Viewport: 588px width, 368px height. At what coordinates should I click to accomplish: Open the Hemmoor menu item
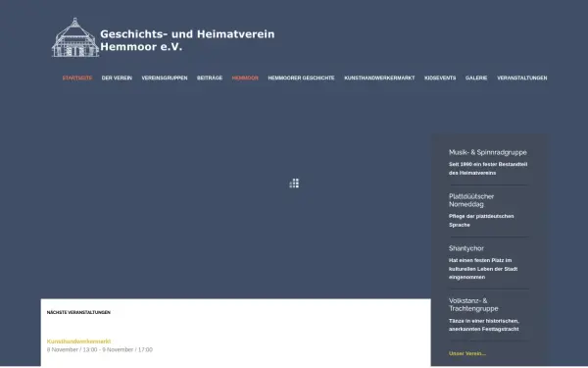tap(245, 79)
